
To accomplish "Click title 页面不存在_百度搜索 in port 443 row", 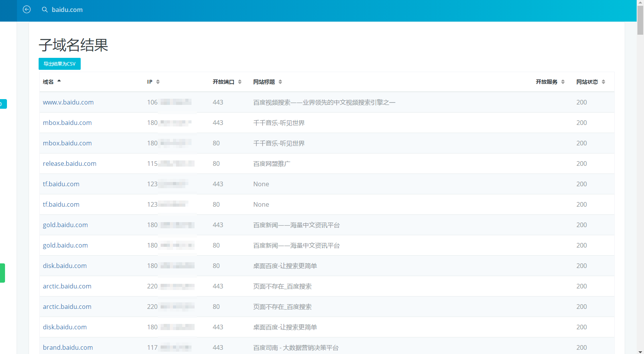I will tap(282, 286).
